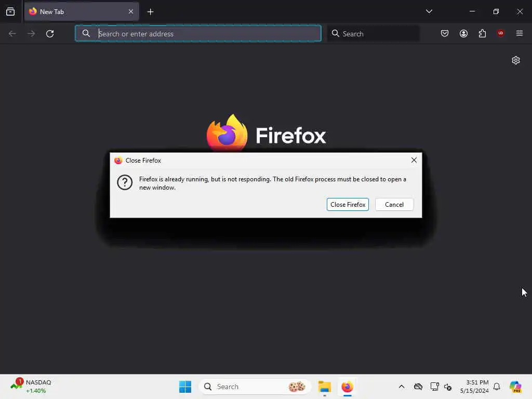Reload the current page
532x399 pixels.
pos(50,33)
